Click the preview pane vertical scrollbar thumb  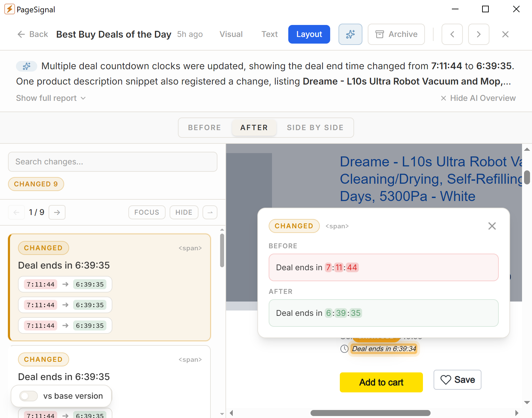527,177
